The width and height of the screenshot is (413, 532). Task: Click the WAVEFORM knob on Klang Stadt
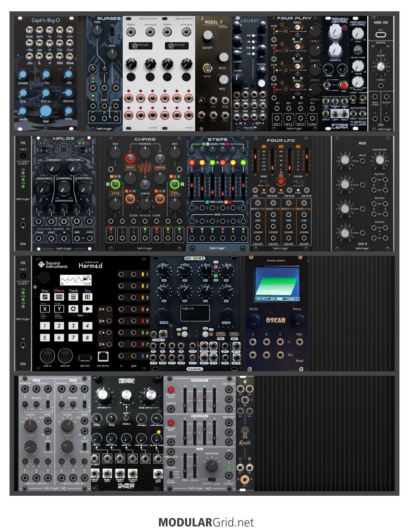click(x=103, y=395)
